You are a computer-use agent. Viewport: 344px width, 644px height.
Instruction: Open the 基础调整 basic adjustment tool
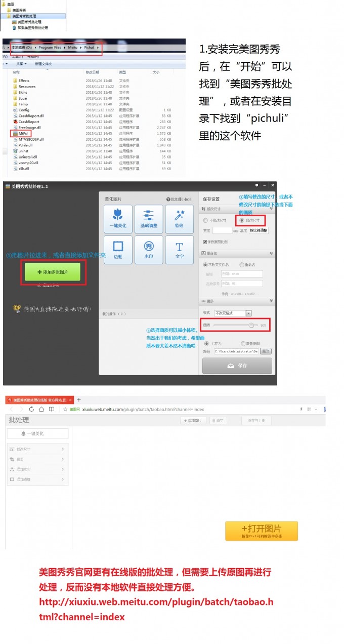click(149, 219)
